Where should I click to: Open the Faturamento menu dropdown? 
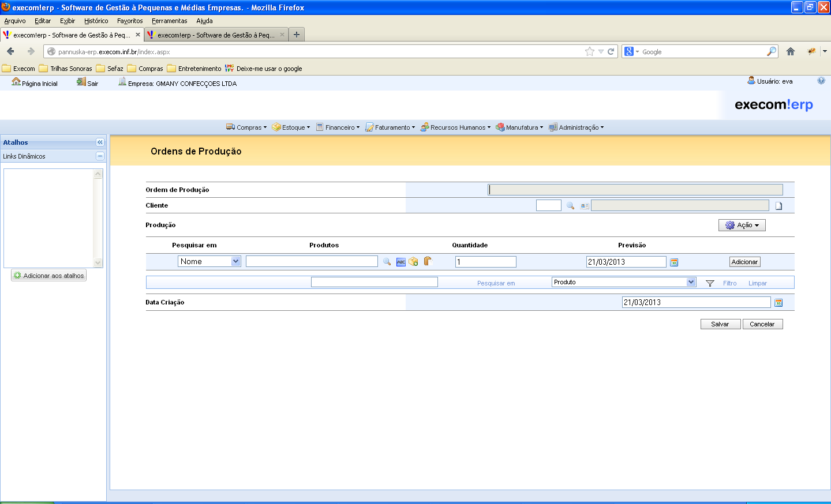[x=390, y=127]
